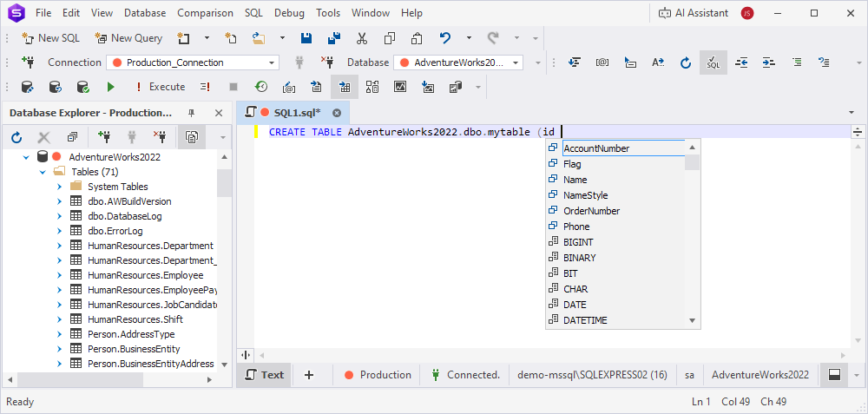Image resolution: width=868 pixels, height=414 pixels.
Task: Click the autocomplete list scrollbar down arrow
Action: coord(693,320)
